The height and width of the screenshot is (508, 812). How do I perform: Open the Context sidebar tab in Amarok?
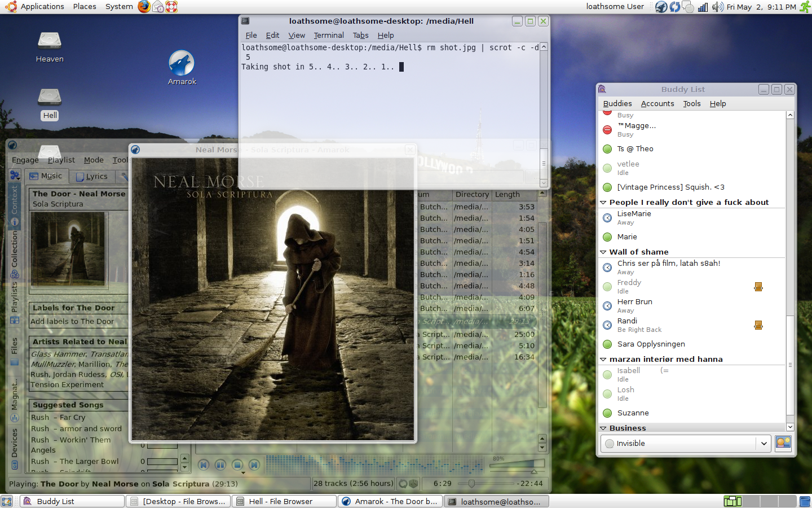coord(15,205)
